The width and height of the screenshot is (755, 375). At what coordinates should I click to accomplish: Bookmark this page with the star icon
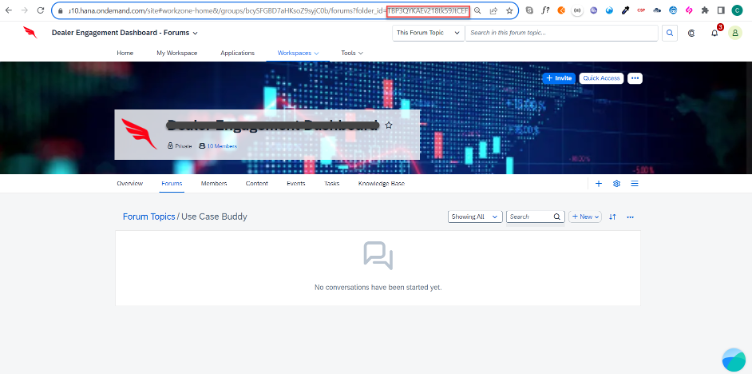[509, 11]
